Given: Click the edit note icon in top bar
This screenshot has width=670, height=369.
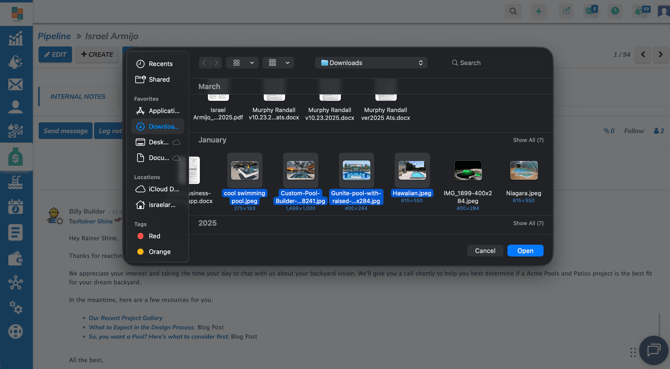Looking at the screenshot, I should point(566,11).
